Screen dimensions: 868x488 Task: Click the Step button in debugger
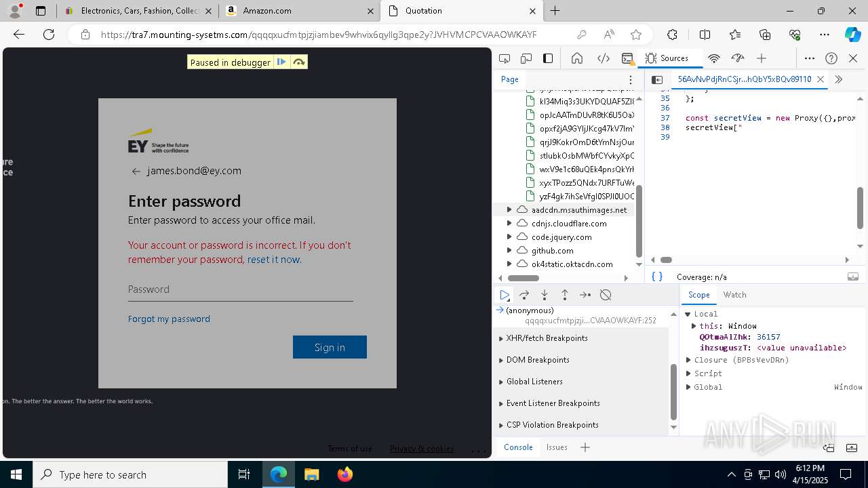(x=585, y=295)
